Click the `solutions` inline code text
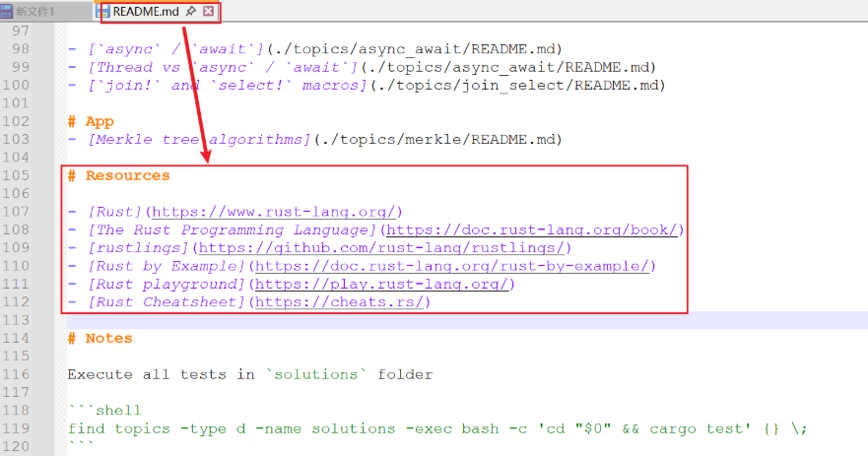The height and width of the screenshot is (456, 868). click(316, 374)
